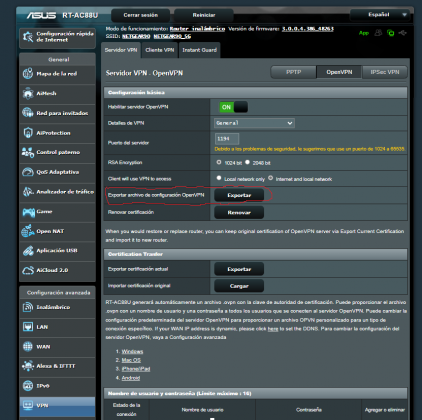Select the OpenVPN server type tab

pyautogui.click(x=339, y=72)
